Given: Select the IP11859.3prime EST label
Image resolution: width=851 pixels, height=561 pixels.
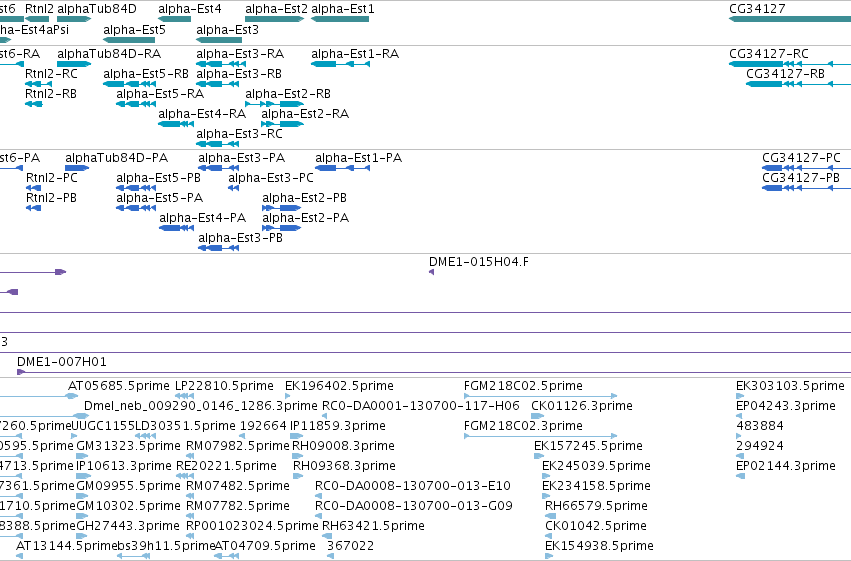Looking at the screenshot, I should 338,426.
